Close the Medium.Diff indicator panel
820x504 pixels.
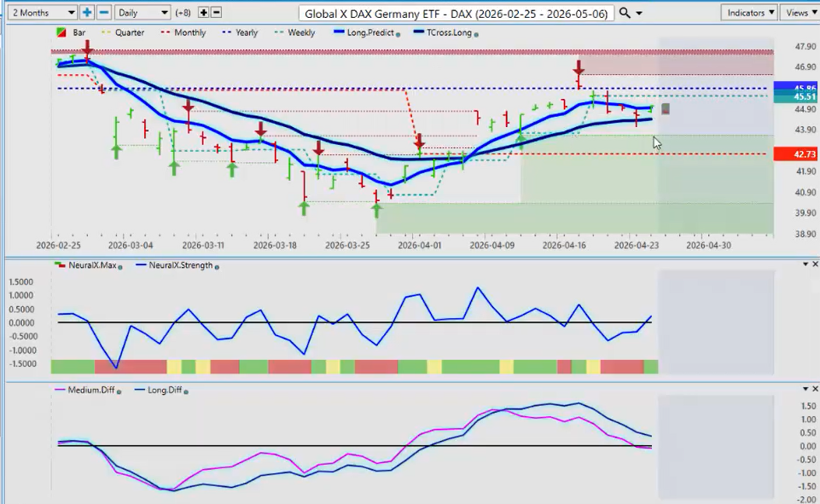point(813,388)
